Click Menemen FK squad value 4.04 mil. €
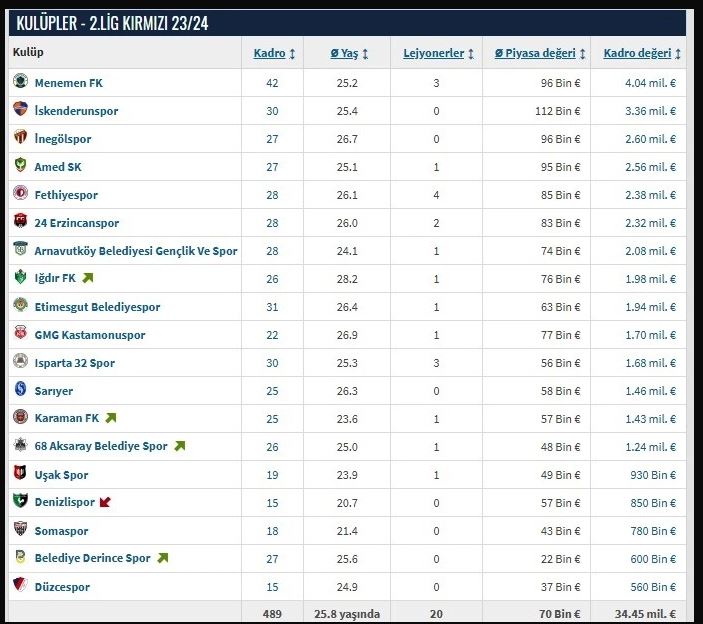This screenshot has width=703, height=624. (x=651, y=83)
